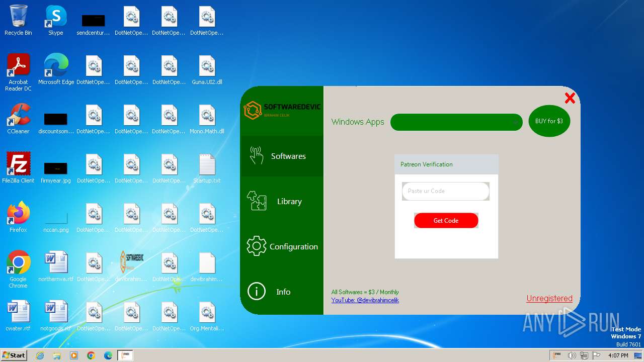
Task: Open the Library section in sidebar
Action: pos(282,202)
